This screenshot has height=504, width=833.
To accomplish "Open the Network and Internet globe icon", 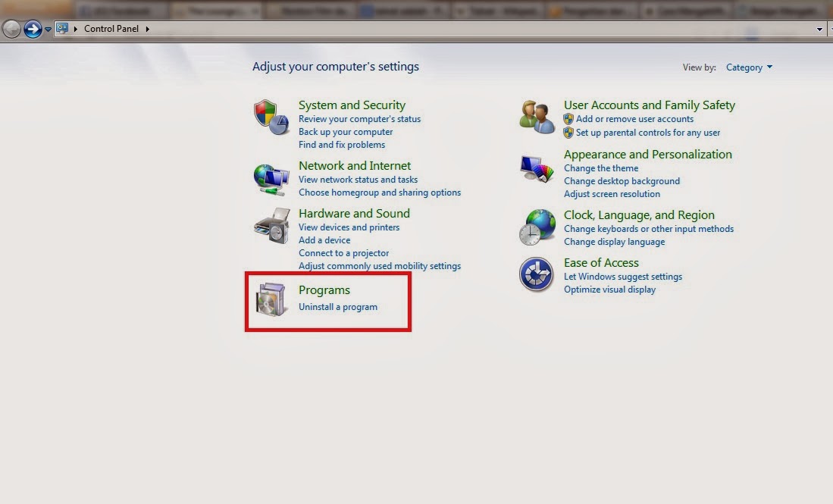I will 271,180.
